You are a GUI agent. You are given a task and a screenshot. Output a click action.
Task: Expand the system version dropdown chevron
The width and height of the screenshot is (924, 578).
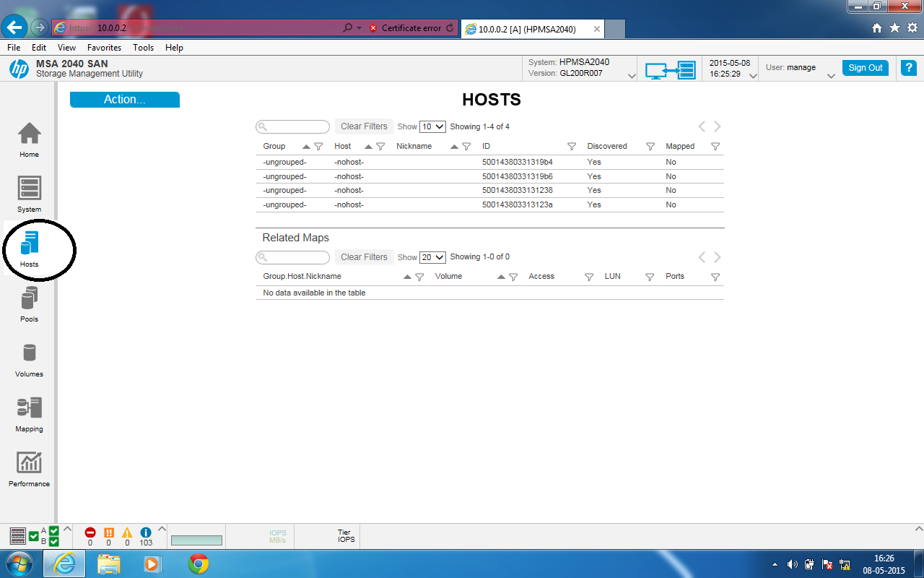pos(630,74)
